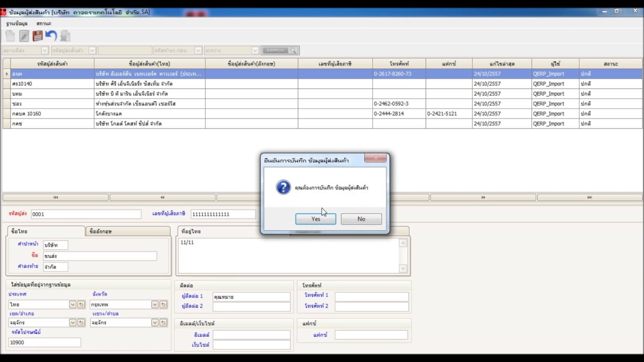This screenshot has width=644, height=362.
Task: Click the address text area 11/11
Action: 289,256
